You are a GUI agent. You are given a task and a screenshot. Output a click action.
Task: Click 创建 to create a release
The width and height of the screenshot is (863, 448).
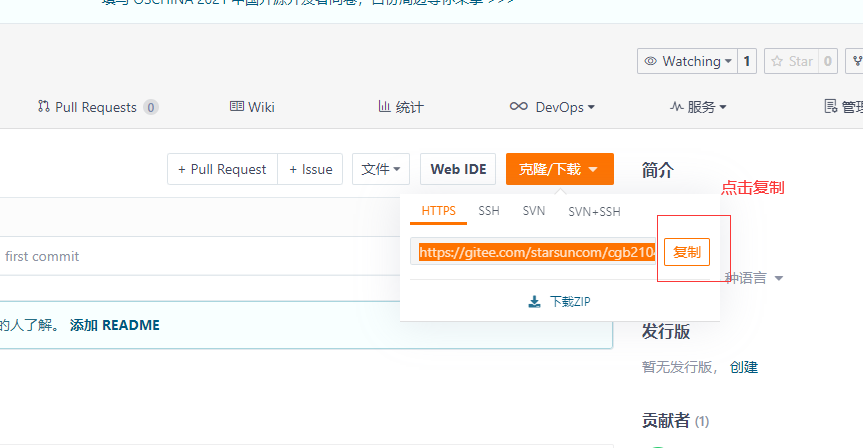(744, 367)
